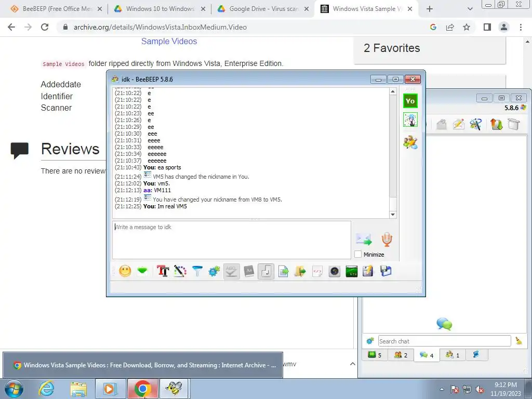Start voice message with microphone icon
The height and width of the screenshot is (399, 532).
[387, 239]
